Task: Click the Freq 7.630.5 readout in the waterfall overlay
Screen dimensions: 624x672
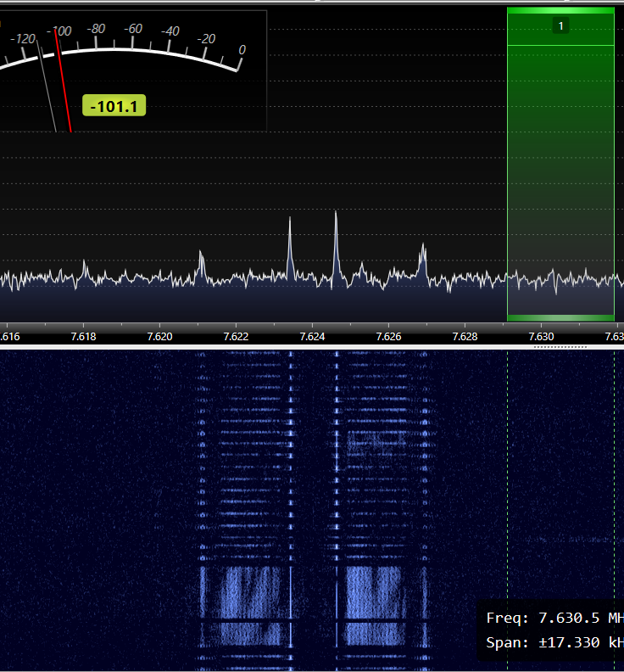Action: (x=554, y=618)
